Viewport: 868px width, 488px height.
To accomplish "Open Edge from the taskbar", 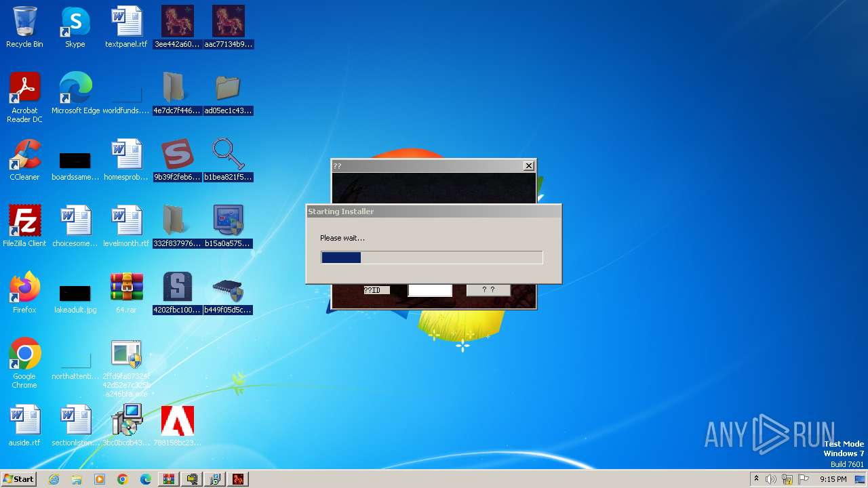I will [x=146, y=479].
